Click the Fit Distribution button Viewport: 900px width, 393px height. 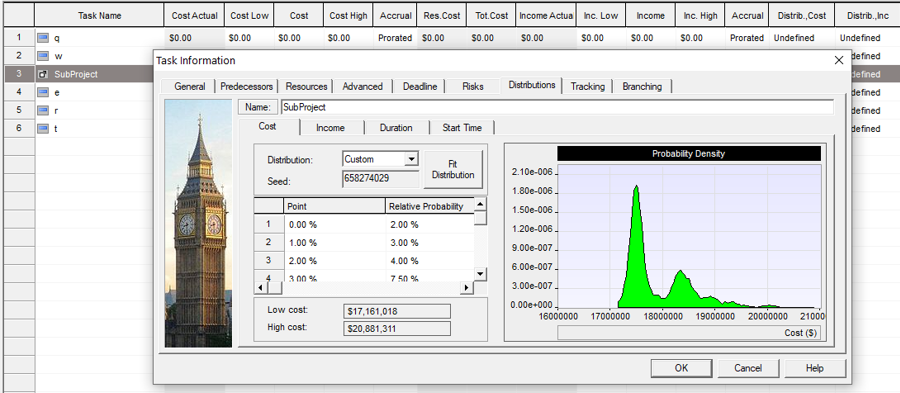[453, 169]
